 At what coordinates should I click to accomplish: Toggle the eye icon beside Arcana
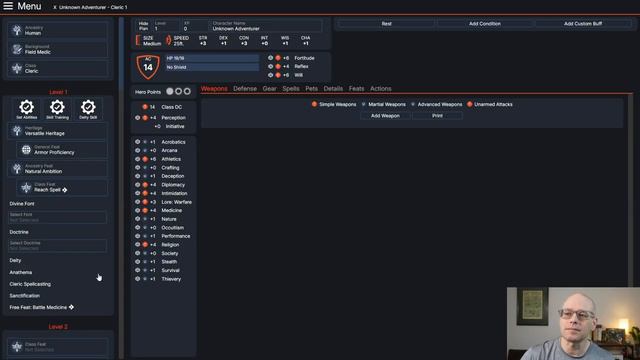(138, 151)
